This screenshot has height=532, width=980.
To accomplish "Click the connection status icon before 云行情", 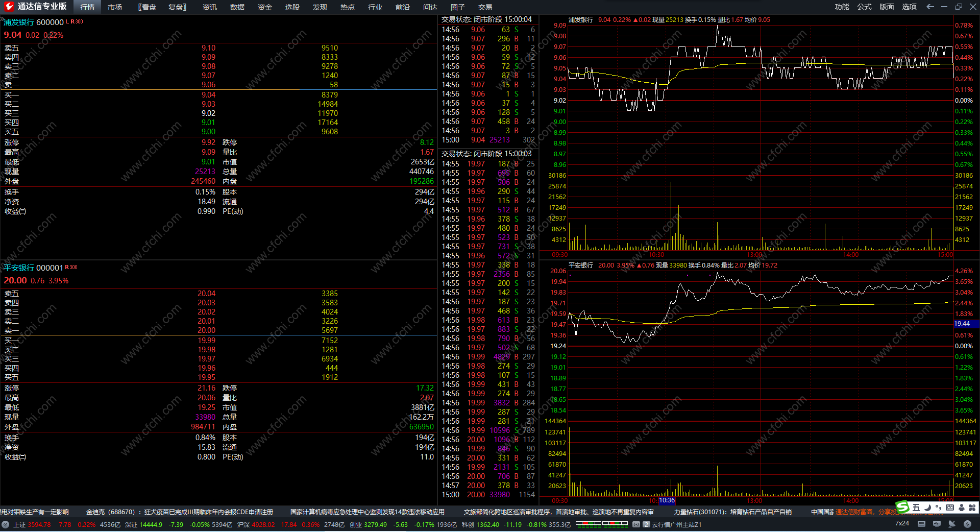I will [636, 524].
